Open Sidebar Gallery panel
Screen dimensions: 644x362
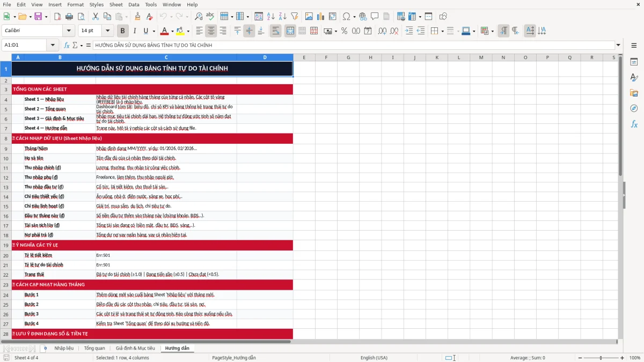(634, 93)
